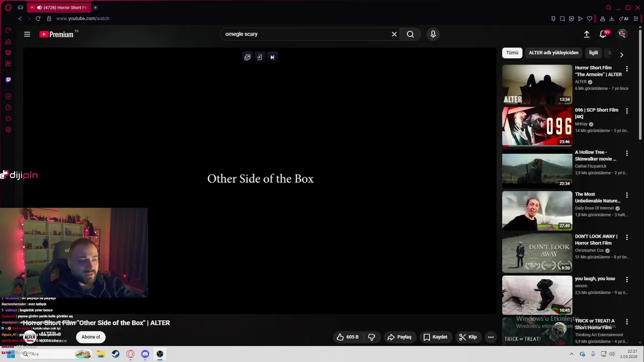Toggle the ad blocker shield icon
Viewport: 644px width, 362px height.
[x=571, y=19]
